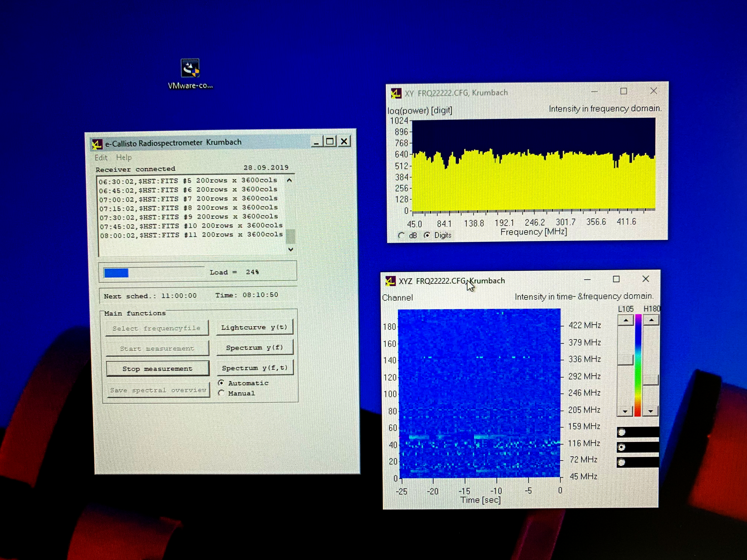This screenshot has width=747, height=560.
Task: Click the Lightcurve y(t) button
Action: click(254, 327)
